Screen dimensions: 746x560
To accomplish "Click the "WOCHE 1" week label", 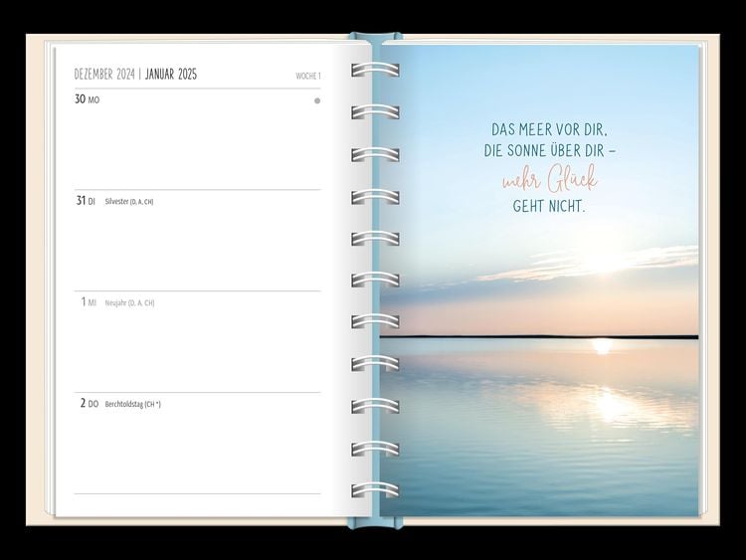I will pyautogui.click(x=307, y=76).
